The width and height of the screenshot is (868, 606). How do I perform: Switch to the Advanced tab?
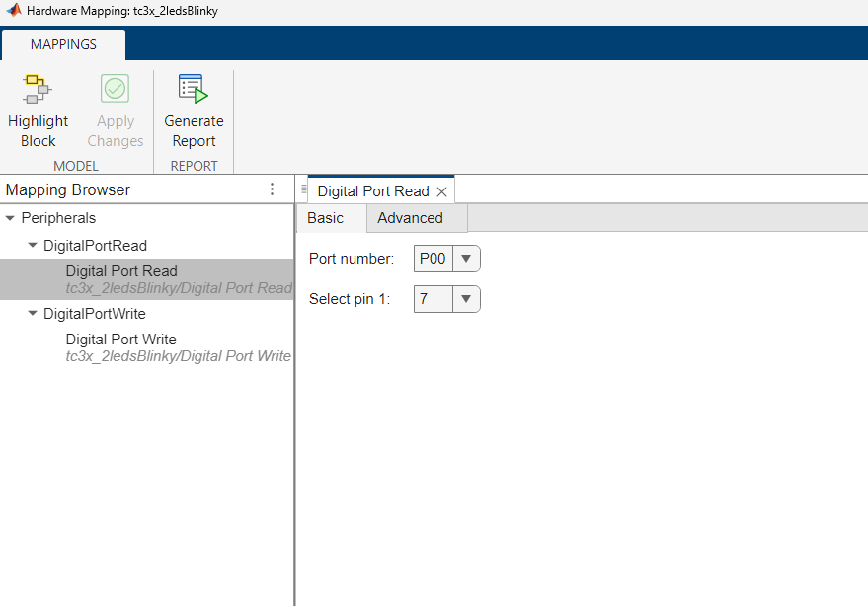coord(410,218)
